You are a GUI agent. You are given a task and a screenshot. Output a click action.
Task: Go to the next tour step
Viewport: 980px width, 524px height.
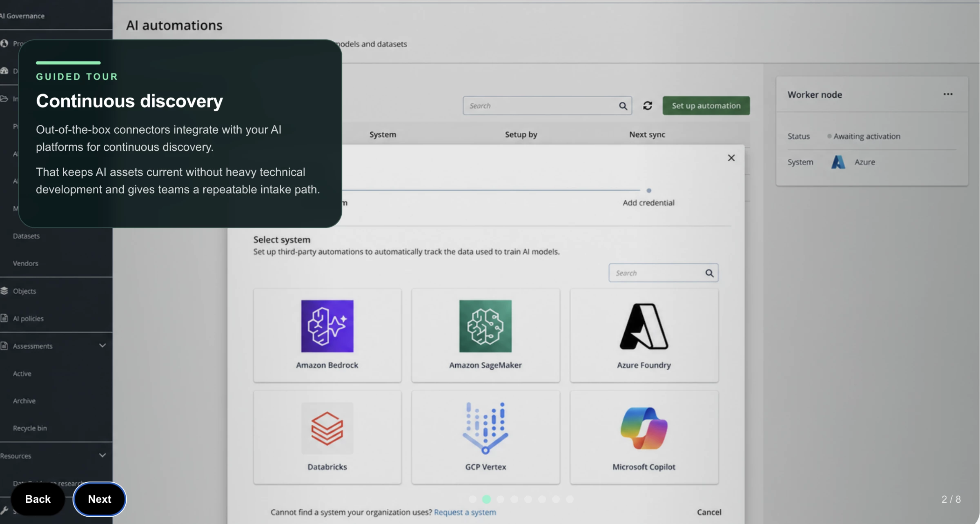click(x=100, y=499)
